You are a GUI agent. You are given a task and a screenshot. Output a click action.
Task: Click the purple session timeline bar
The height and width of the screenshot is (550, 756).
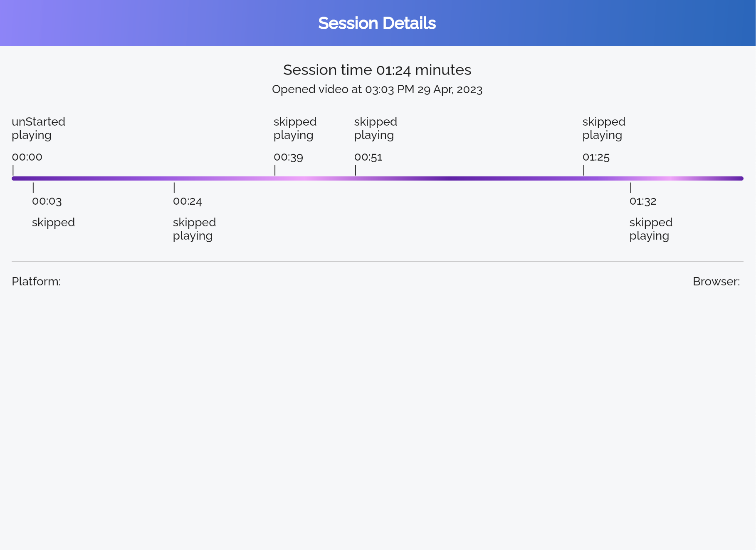pos(378,178)
